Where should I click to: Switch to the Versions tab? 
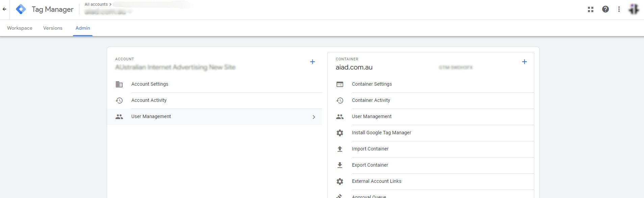[53, 28]
